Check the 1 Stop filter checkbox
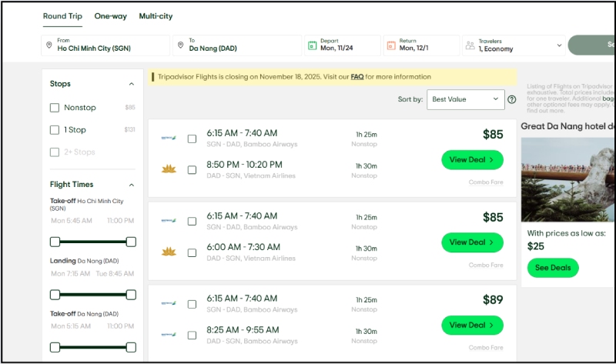 point(55,130)
